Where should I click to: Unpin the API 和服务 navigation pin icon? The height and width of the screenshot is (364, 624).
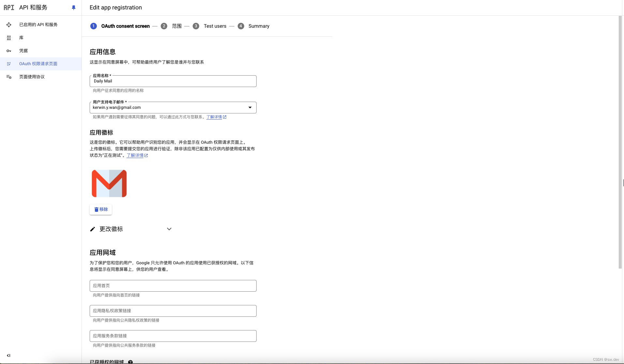pyautogui.click(x=74, y=7)
